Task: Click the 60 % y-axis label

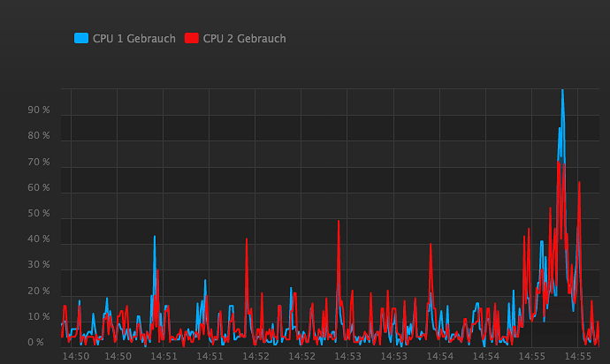Action: point(39,188)
